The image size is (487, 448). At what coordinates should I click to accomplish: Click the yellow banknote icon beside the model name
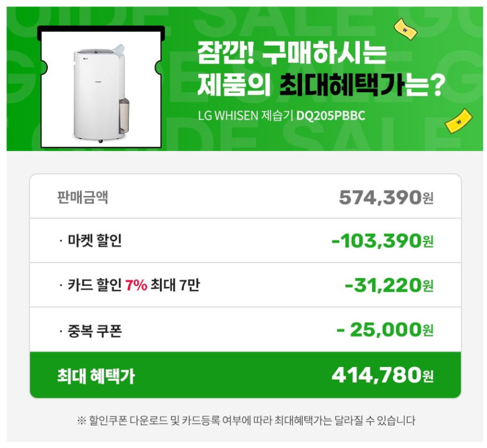tap(458, 121)
